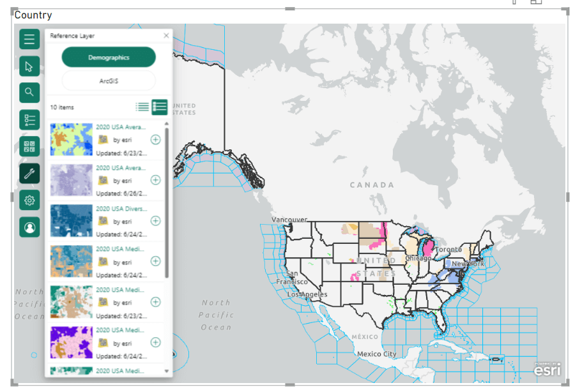Open the user account sign-in icon
Screen dimensions: 573x392
tap(29, 227)
